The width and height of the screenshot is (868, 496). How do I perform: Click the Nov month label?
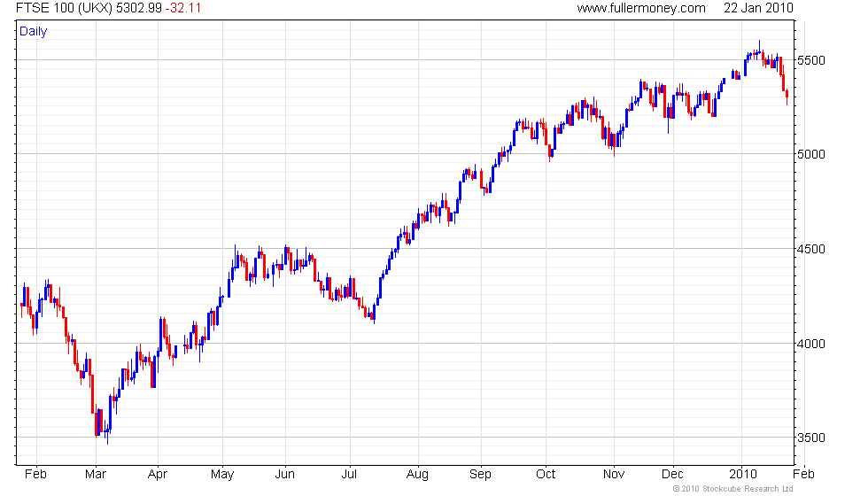point(613,475)
